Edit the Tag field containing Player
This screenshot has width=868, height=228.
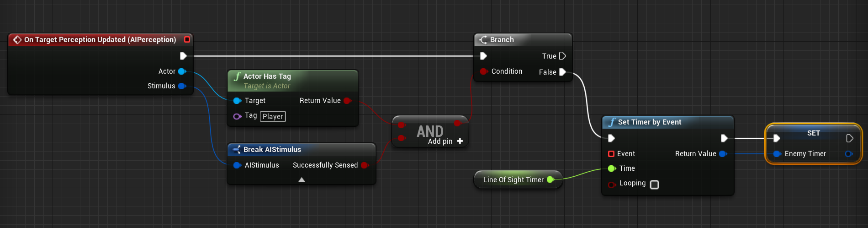(273, 117)
